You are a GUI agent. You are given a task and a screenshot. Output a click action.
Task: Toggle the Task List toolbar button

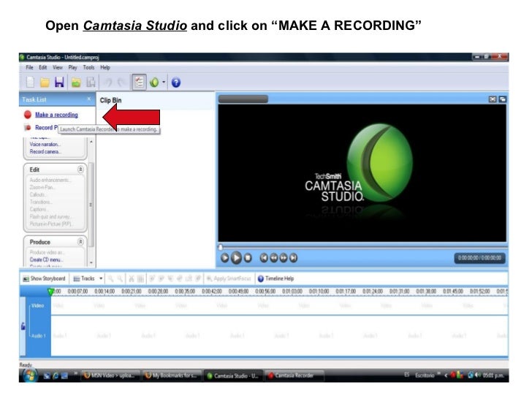tap(139, 82)
